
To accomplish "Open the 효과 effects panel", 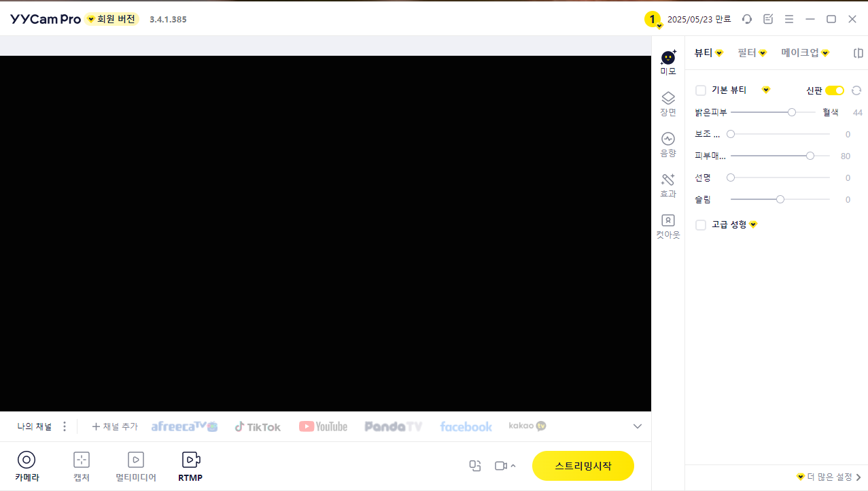I will [668, 186].
